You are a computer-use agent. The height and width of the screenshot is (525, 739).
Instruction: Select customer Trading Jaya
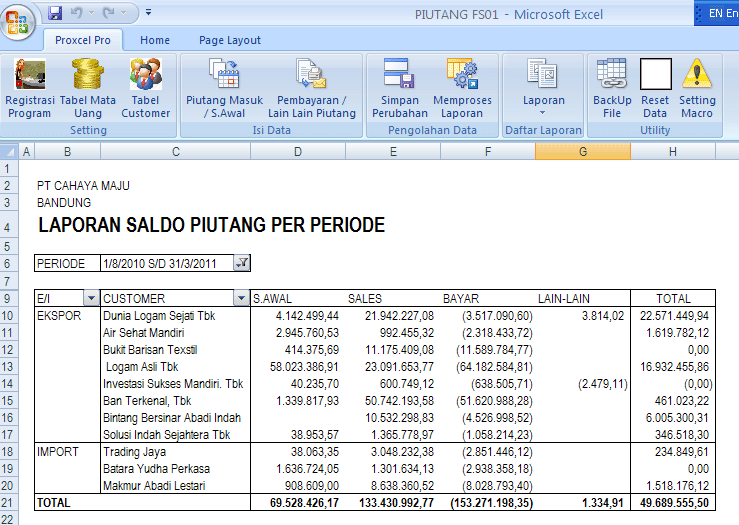134,451
